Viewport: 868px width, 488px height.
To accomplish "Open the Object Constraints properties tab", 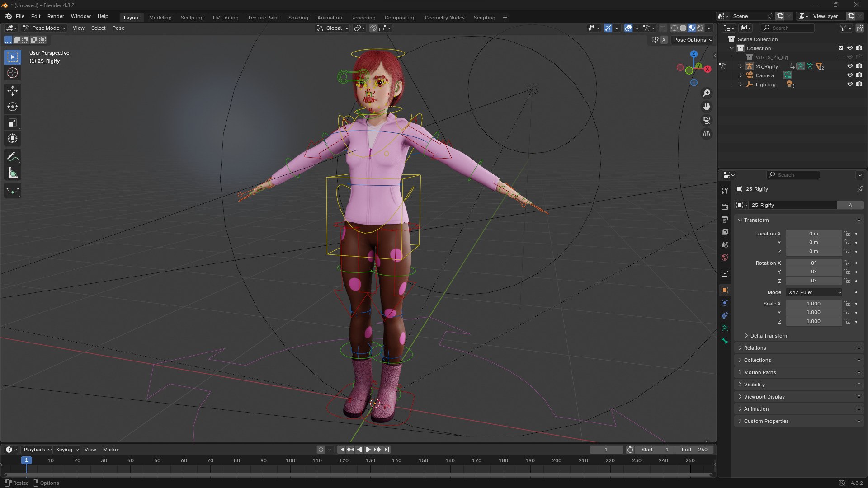I will point(725,315).
